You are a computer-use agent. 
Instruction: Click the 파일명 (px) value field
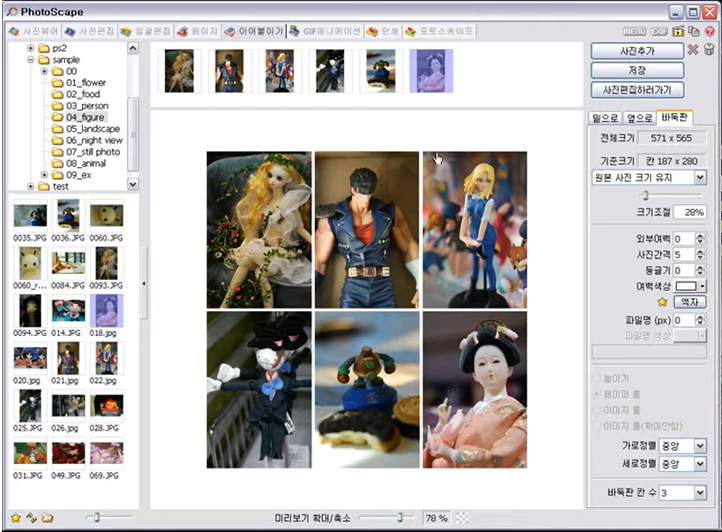(684, 320)
